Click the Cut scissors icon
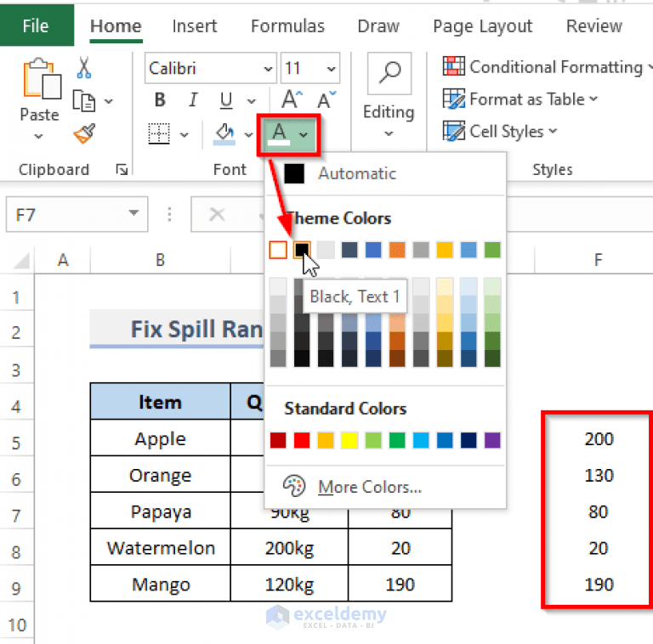The image size is (653, 644). 84,68
